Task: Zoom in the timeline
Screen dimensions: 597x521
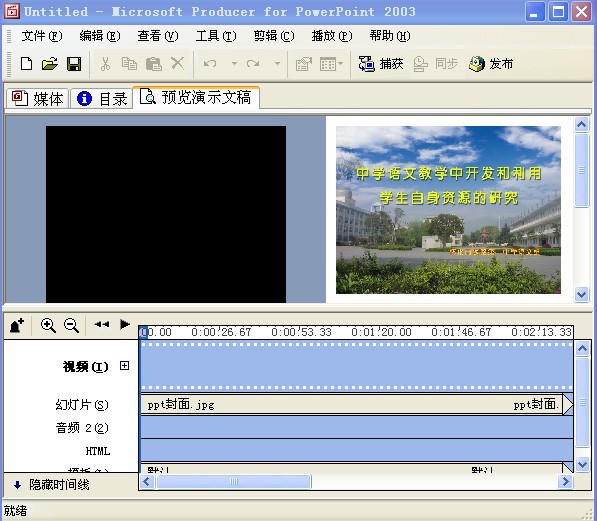Action: 48,325
